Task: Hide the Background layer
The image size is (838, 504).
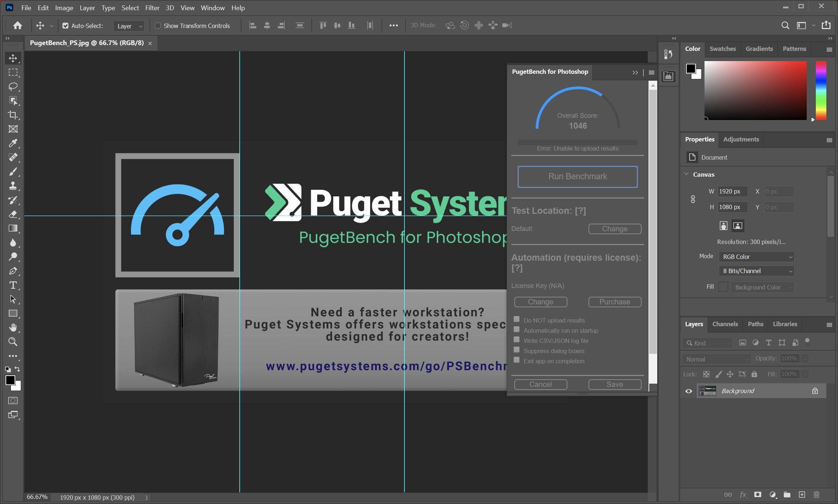Action: pos(689,391)
